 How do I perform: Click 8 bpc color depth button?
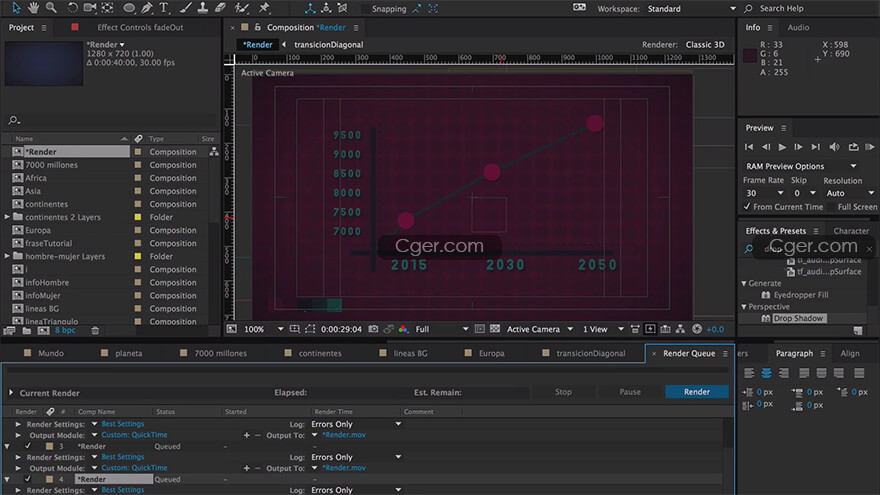coord(65,331)
